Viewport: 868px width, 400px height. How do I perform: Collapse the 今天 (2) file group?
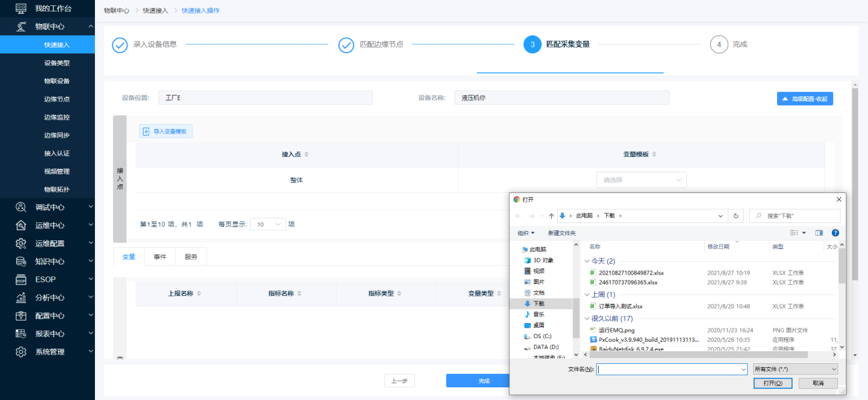pyautogui.click(x=587, y=261)
